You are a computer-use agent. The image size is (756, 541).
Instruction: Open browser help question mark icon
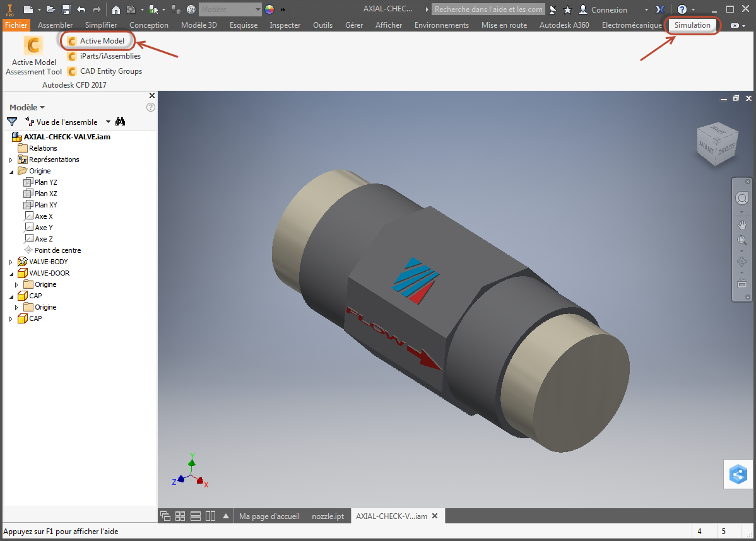pos(150,107)
